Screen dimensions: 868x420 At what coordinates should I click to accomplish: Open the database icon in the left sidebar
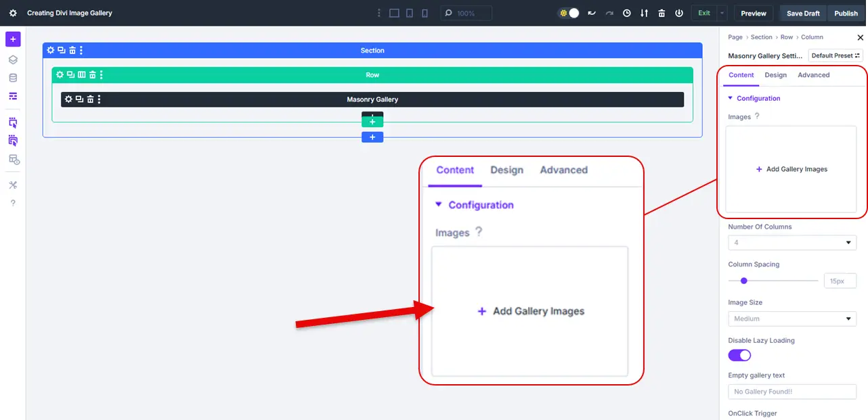click(x=13, y=78)
